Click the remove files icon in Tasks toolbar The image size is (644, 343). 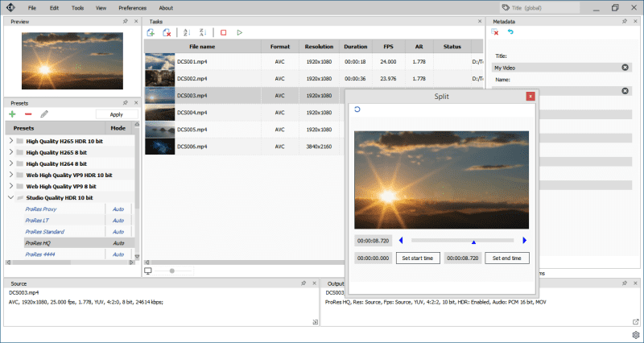coord(167,32)
